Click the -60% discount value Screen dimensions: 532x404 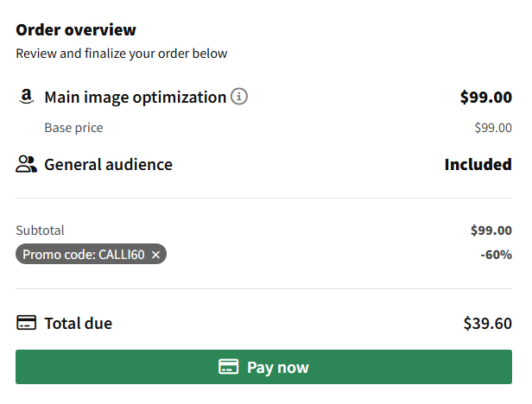click(496, 255)
